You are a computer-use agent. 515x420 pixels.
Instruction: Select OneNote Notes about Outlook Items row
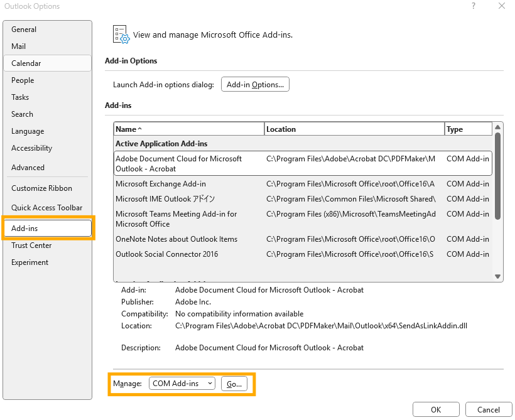pyautogui.click(x=303, y=239)
